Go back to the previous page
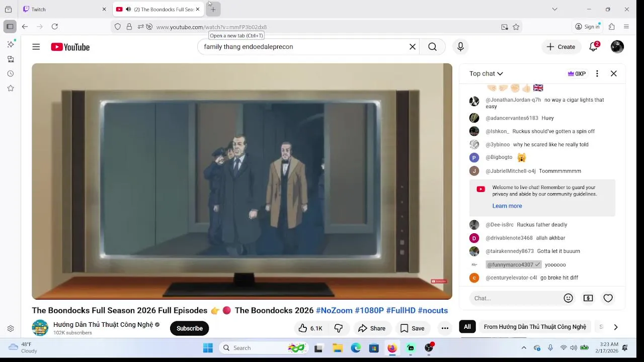 [x=25, y=27]
